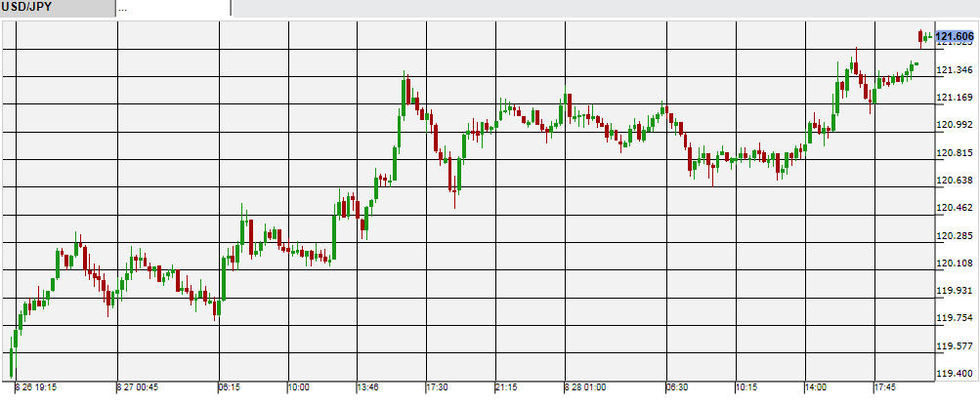Click the 120.638 price level label

[x=955, y=181]
